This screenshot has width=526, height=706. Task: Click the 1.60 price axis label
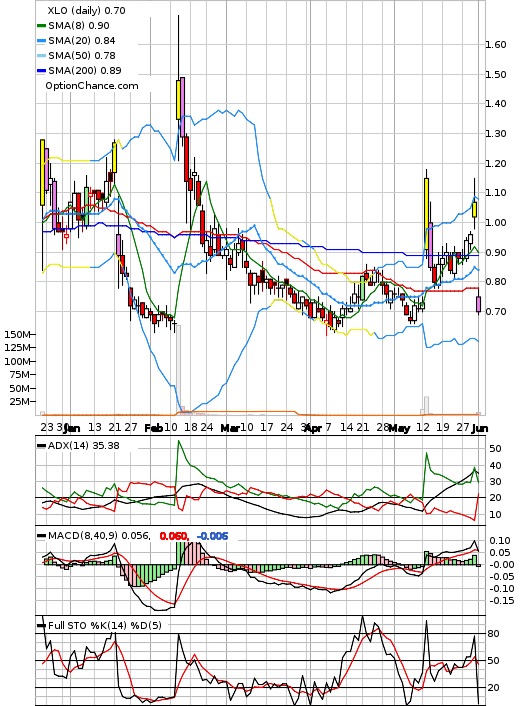pyautogui.click(x=496, y=45)
